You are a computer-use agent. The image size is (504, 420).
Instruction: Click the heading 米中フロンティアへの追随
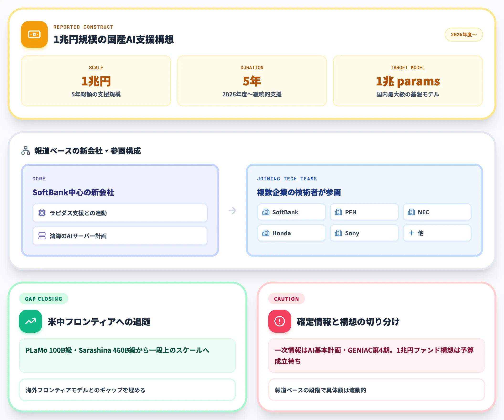99,322
